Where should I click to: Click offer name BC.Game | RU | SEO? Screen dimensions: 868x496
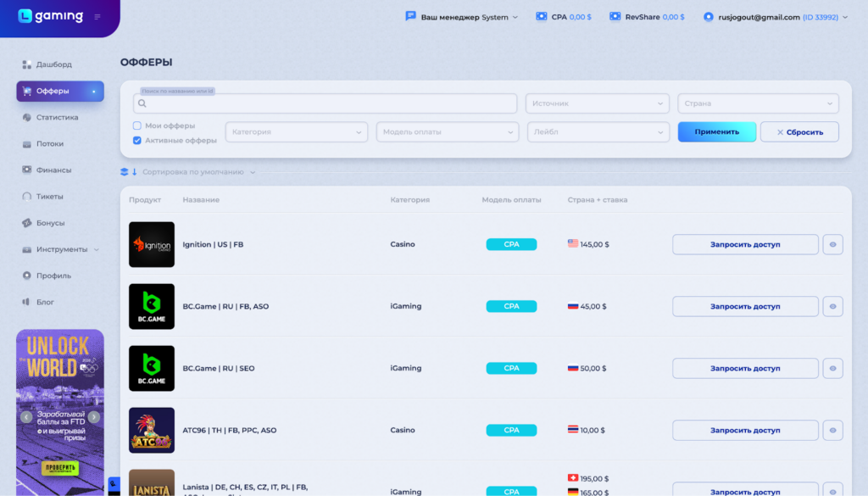pyautogui.click(x=219, y=369)
